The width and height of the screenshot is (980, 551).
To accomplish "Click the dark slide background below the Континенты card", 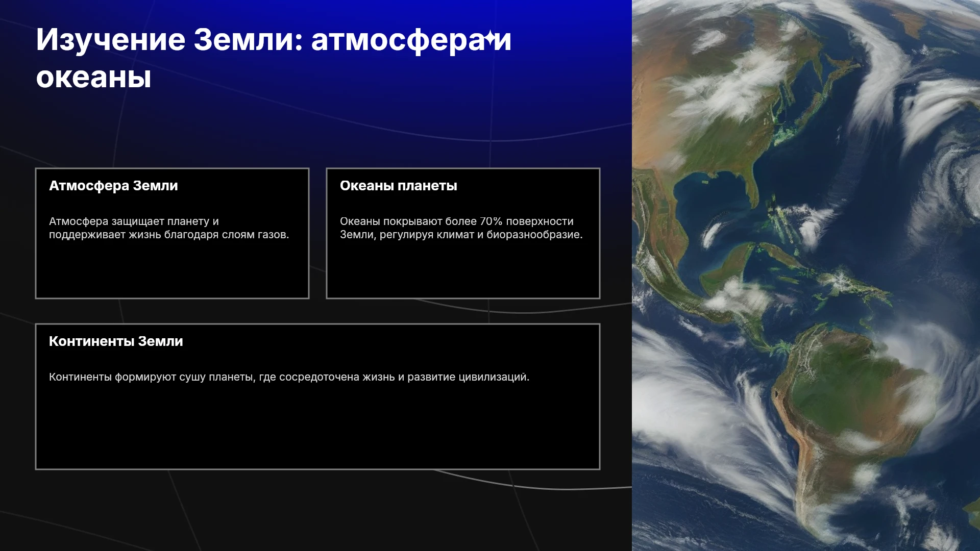I will click(316, 510).
